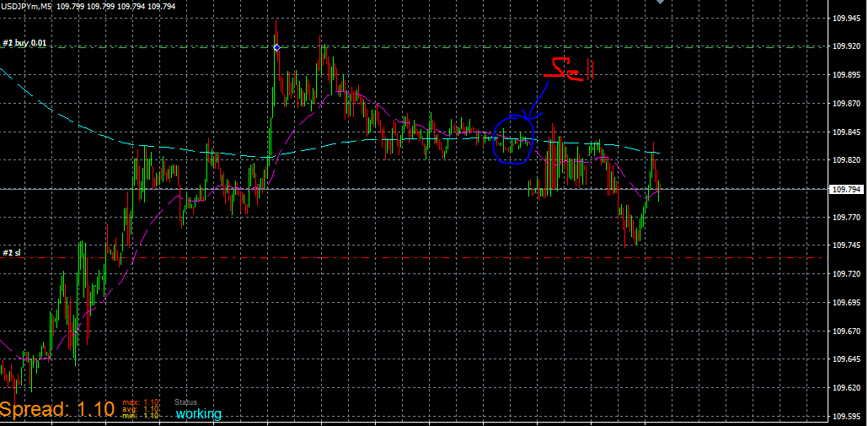The image size is (868, 426).
Task: Click price axis label 109.595
Action: [846, 416]
